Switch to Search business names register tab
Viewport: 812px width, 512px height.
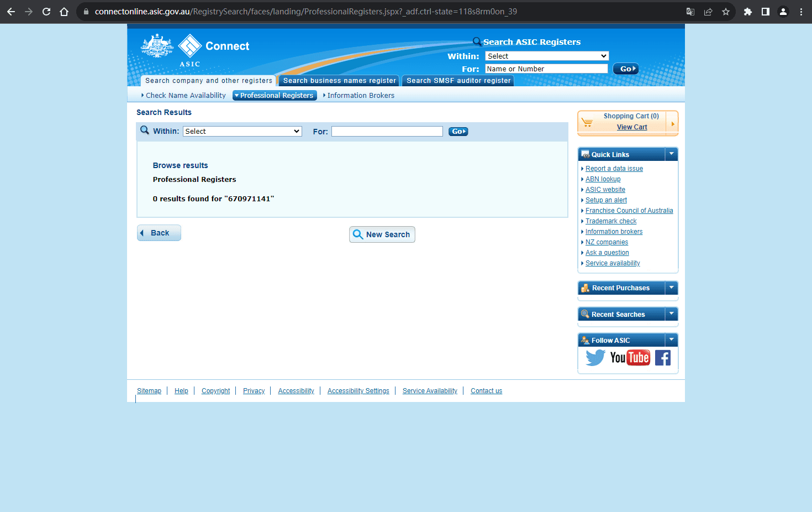339,81
